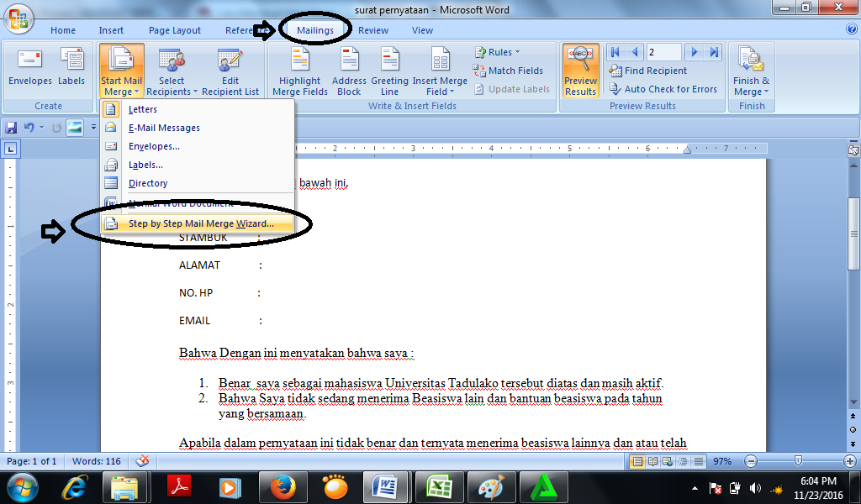
Task: Open the Finish & Merge dropdown
Action: (751, 72)
